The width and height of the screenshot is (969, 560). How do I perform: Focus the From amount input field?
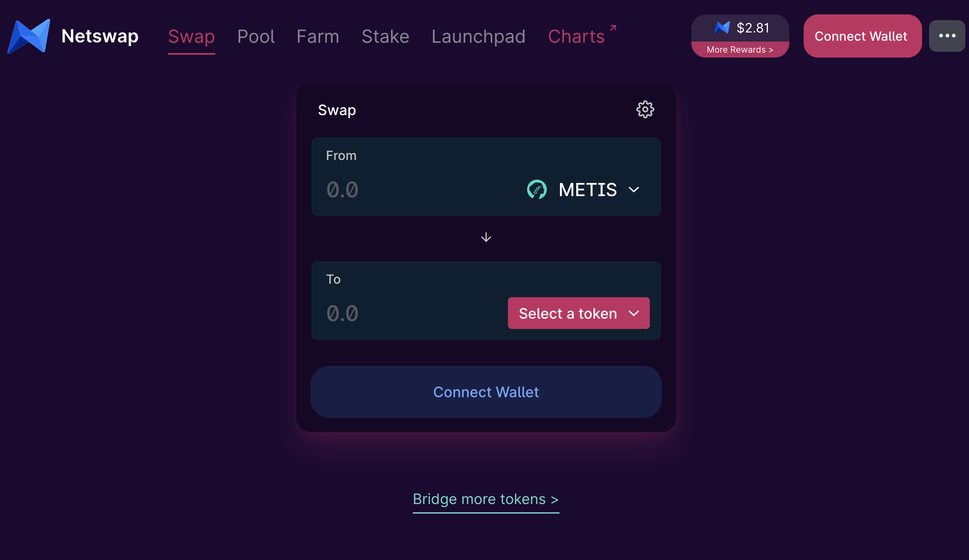pos(415,190)
